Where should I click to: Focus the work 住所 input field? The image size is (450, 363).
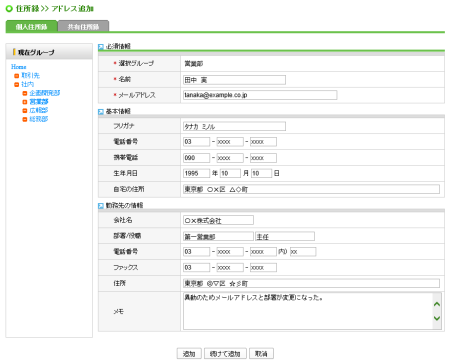click(311, 284)
